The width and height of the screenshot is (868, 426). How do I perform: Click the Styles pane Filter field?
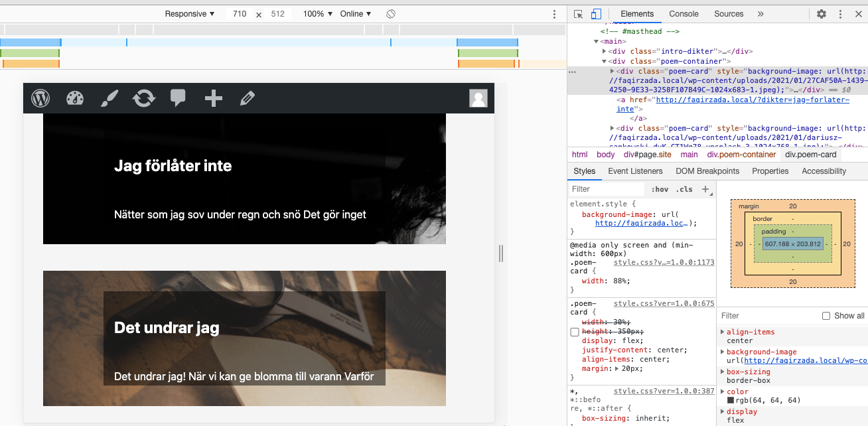coord(607,189)
